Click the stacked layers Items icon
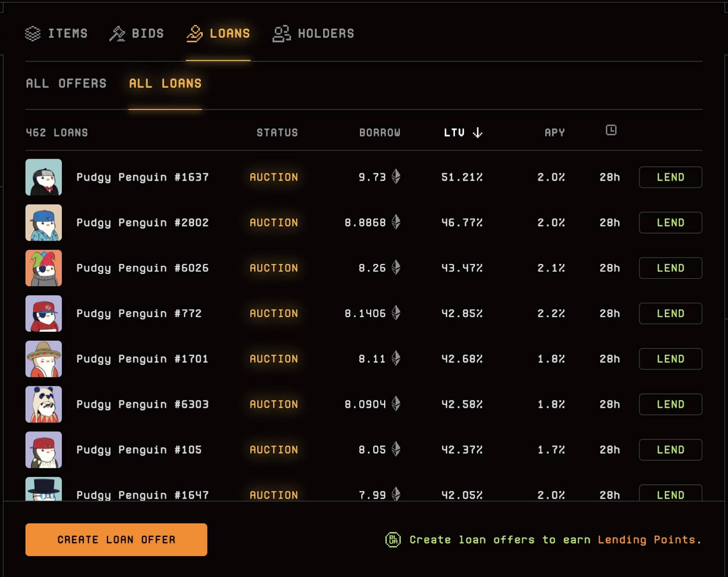This screenshot has height=577, width=728. coord(33,34)
